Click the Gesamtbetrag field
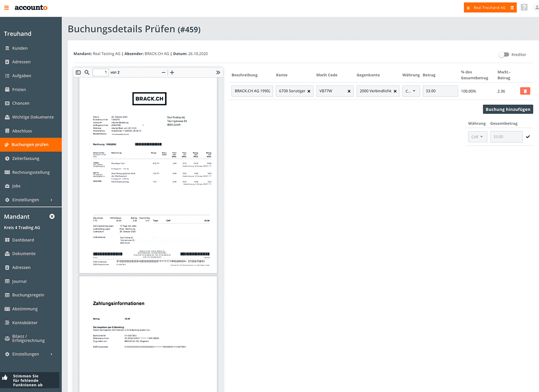Viewport: 539px width, 392px height. [x=506, y=136]
